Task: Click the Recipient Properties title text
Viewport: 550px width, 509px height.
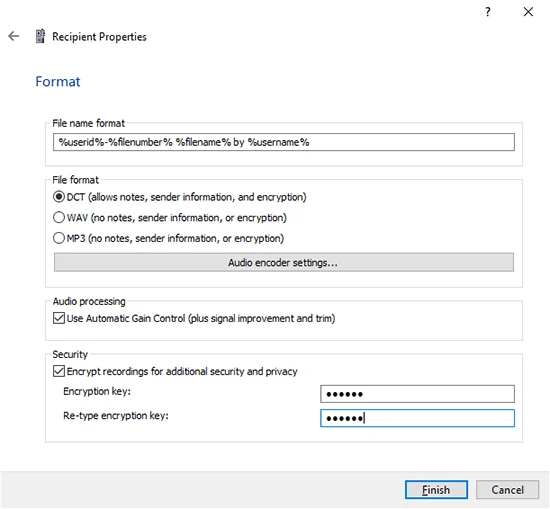Action: click(x=99, y=37)
